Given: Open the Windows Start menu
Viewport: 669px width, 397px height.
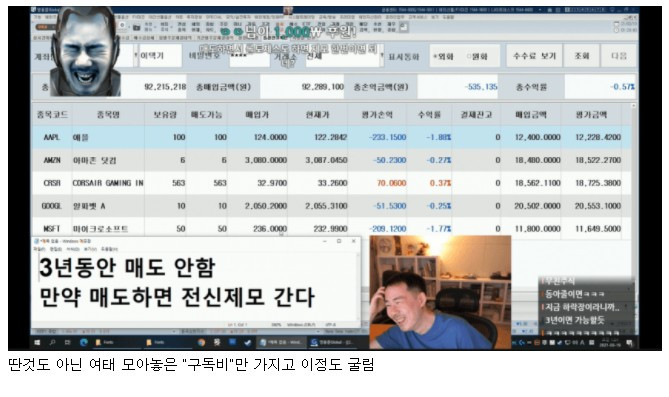Looking at the screenshot, I should [x=37, y=342].
